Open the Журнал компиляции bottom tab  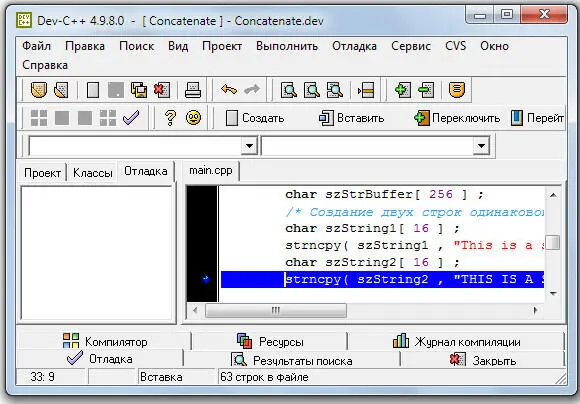point(456,341)
